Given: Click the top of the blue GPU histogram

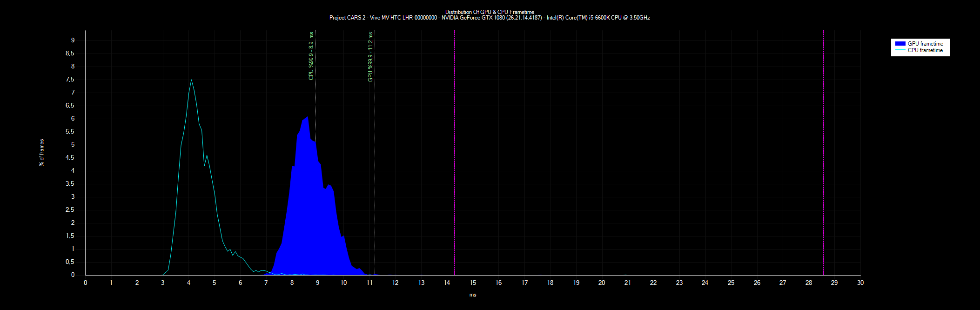Looking at the screenshot, I should click(307, 117).
